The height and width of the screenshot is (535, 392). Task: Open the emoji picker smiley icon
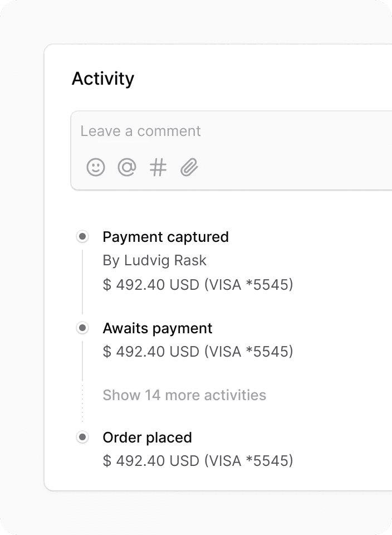pos(96,167)
